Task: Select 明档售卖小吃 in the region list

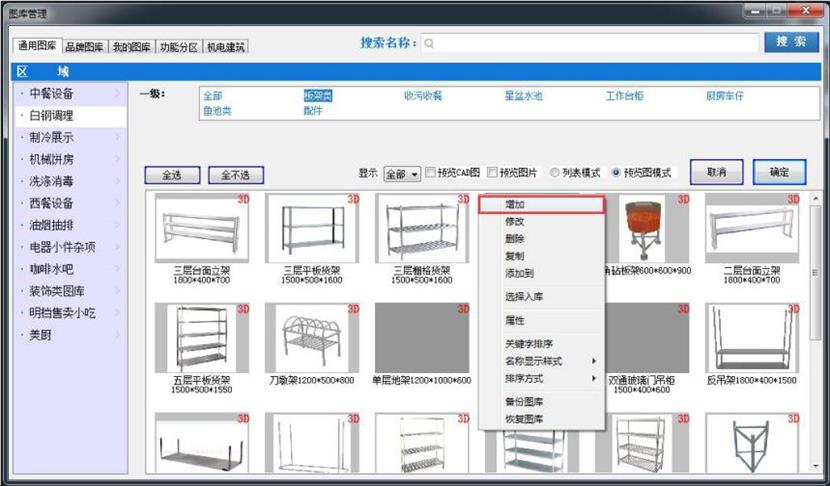Action: [x=70, y=313]
